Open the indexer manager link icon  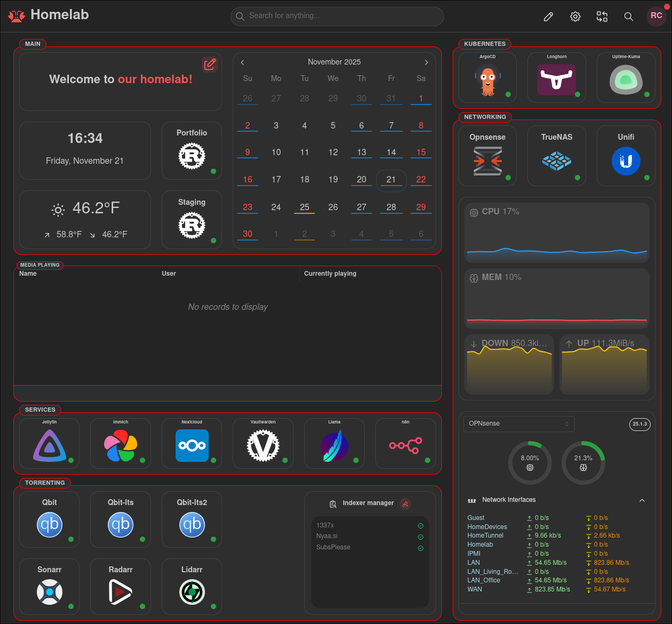[405, 503]
